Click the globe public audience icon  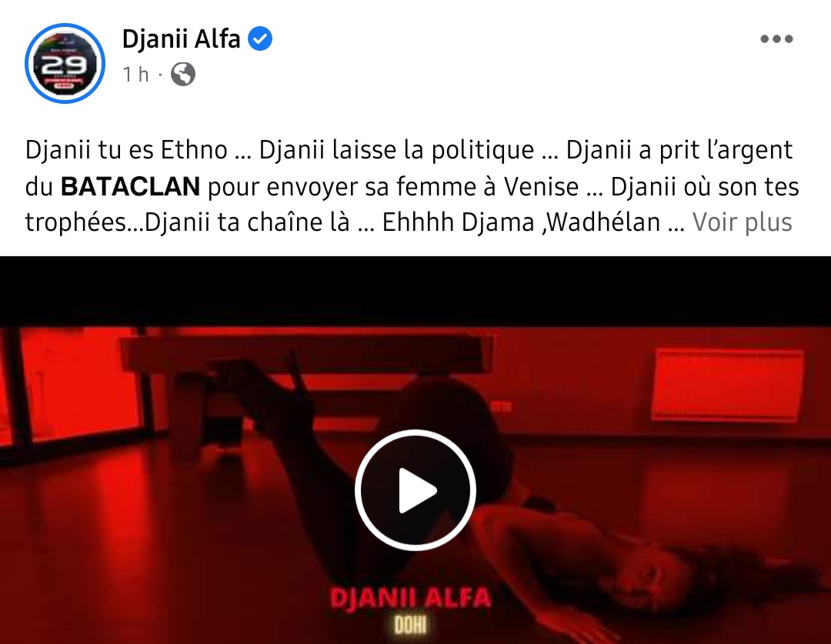(183, 74)
